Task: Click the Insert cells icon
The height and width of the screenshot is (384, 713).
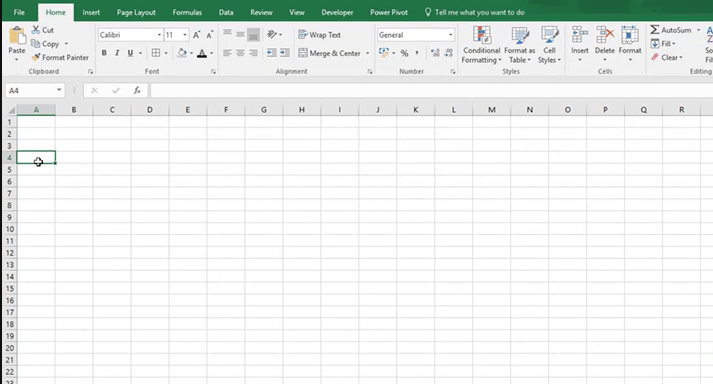Action: (580, 35)
